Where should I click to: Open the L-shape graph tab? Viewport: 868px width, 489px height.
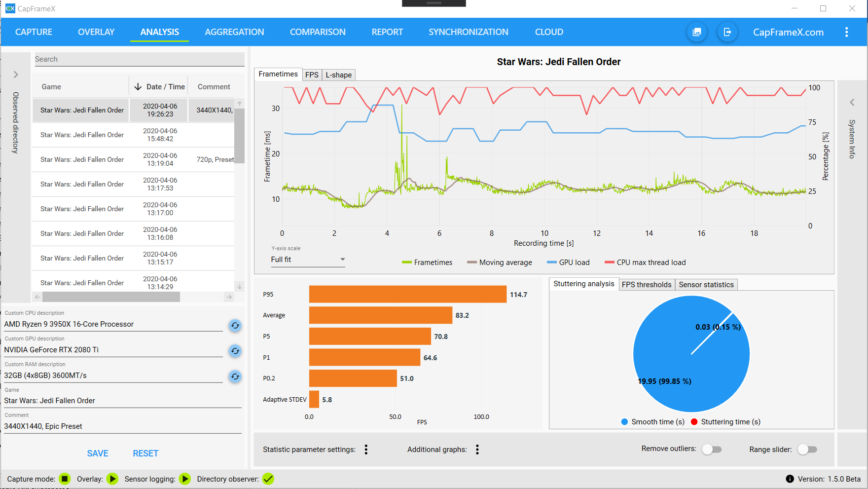pyautogui.click(x=339, y=75)
